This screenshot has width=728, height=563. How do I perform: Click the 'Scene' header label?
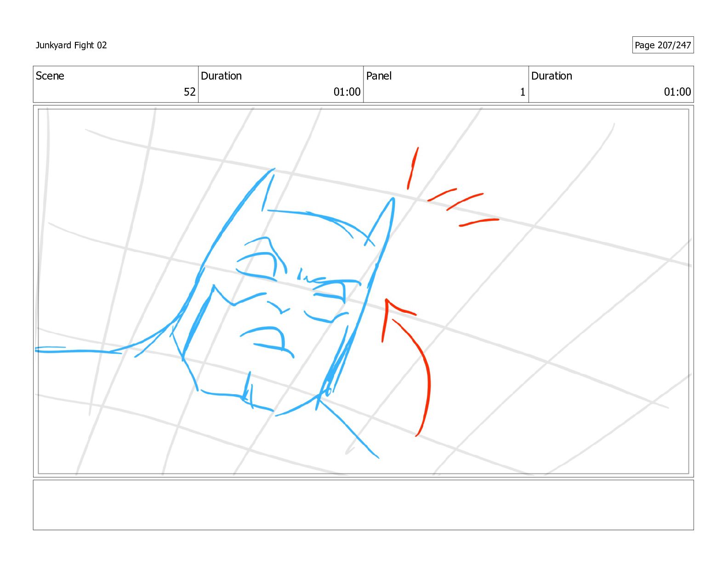tap(50, 76)
